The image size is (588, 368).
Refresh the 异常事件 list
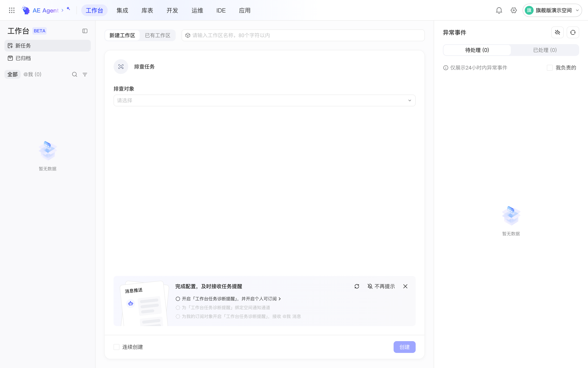(x=573, y=32)
